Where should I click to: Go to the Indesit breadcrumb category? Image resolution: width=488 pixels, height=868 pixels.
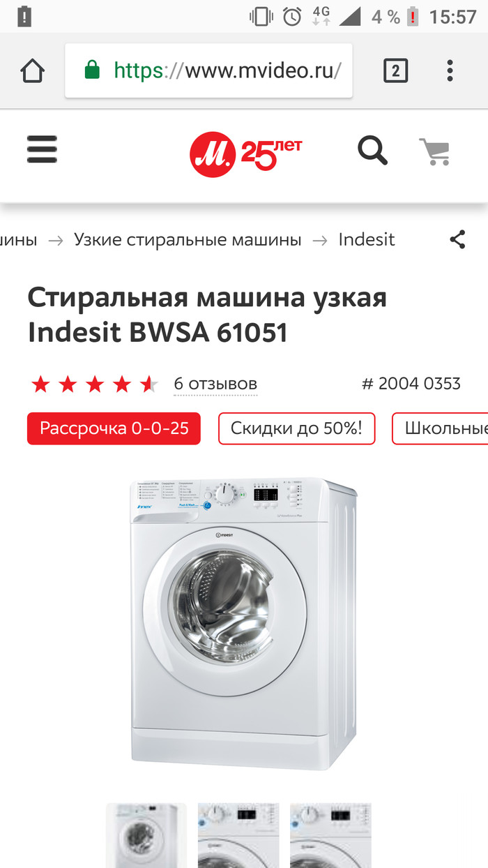pyautogui.click(x=367, y=240)
